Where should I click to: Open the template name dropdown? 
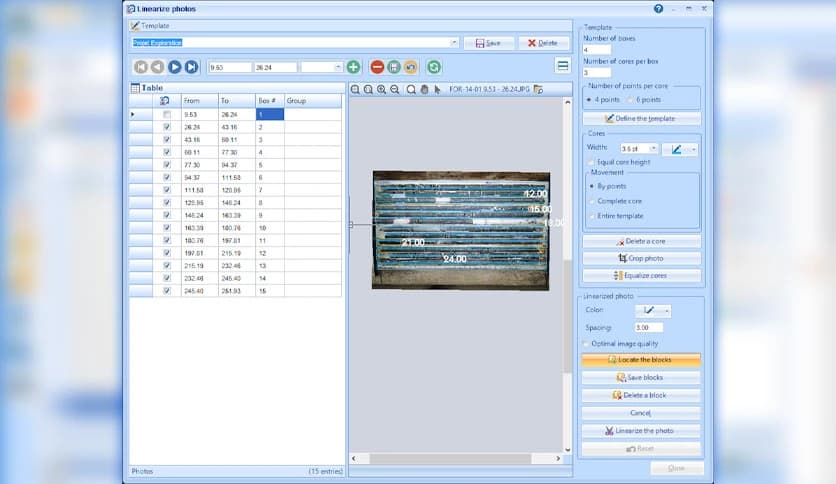[454, 43]
